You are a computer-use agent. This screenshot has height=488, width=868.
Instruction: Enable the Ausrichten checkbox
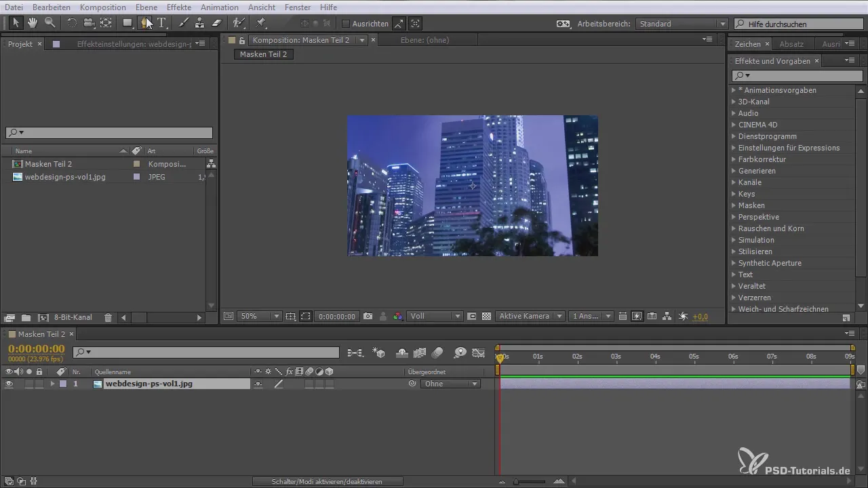(x=345, y=24)
